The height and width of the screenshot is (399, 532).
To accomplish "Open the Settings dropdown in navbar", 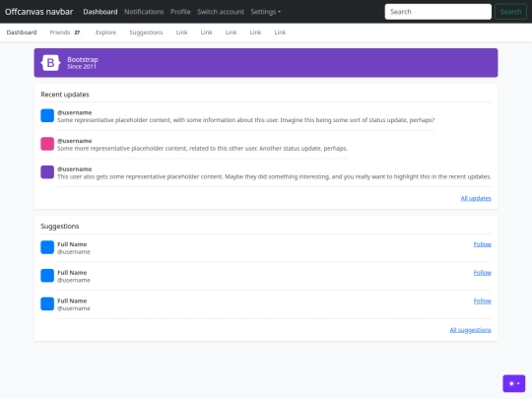I will tap(266, 12).
